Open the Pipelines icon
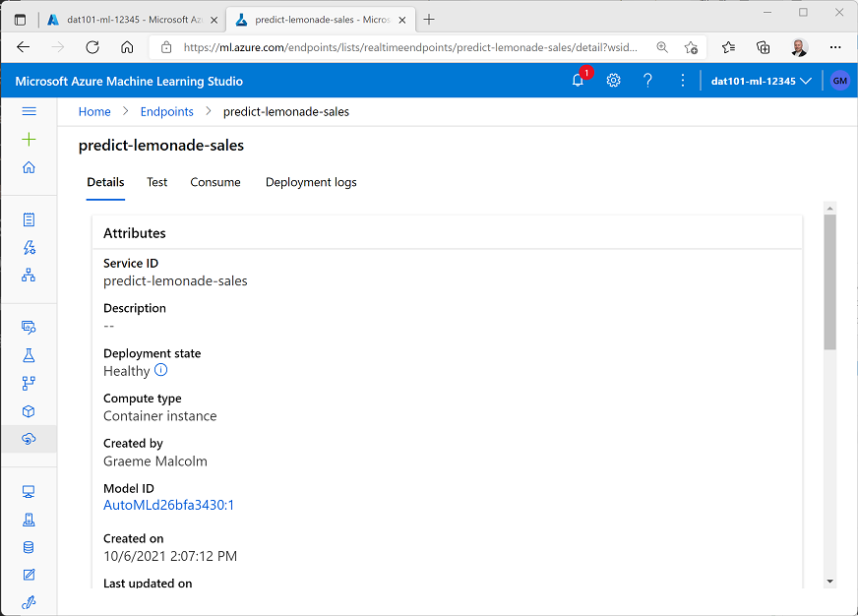 [29, 383]
